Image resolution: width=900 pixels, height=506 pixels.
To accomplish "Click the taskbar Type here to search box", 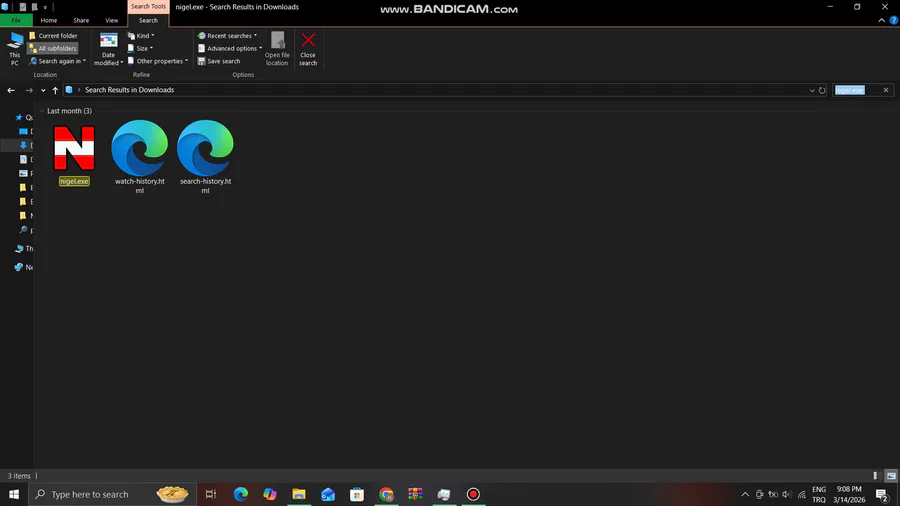I will 112,494.
